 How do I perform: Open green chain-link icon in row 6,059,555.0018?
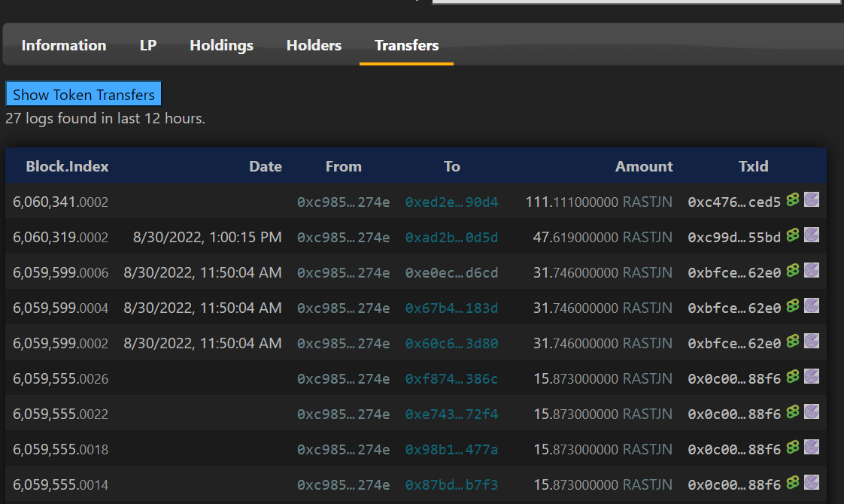click(x=792, y=448)
